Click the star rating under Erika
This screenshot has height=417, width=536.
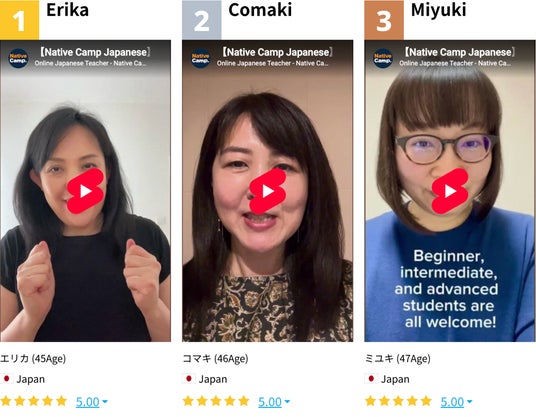(x=34, y=401)
